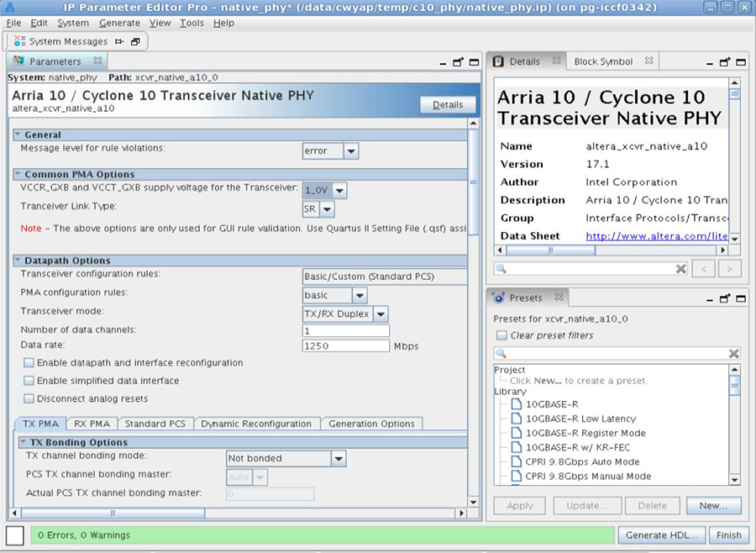Image resolution: width=756 pixels, height=553 pixels.
Task: Click the System Messages toolbar icon
Action: point(19,41)
